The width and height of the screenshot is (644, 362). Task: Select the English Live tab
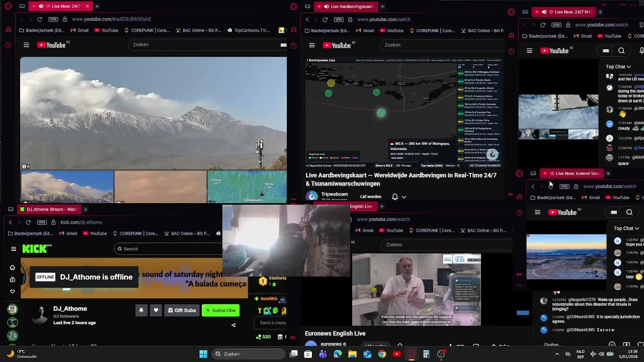(x=361, y=206)
